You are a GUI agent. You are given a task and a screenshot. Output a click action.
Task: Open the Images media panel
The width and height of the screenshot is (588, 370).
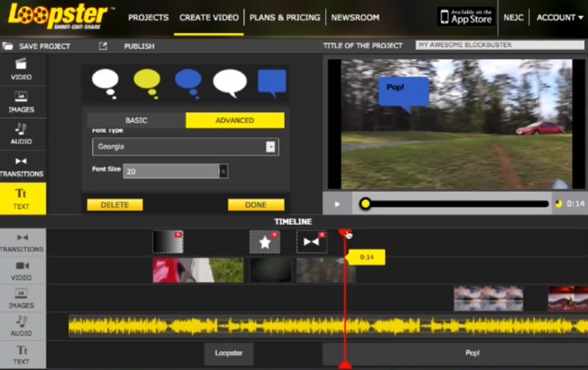point(23,101)
